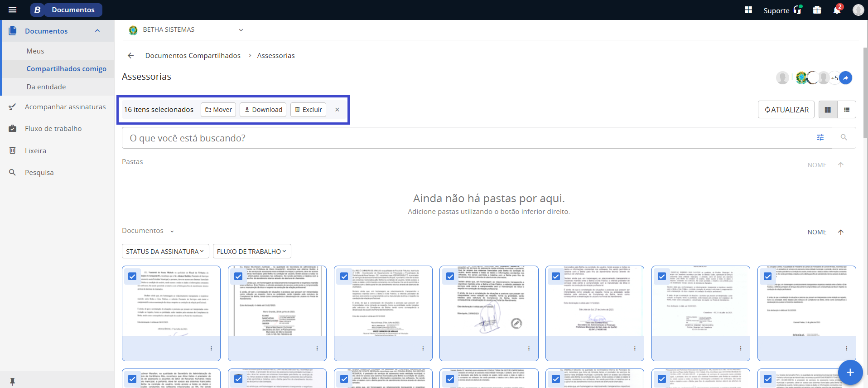Switch to list view layout

coord(846,110)
